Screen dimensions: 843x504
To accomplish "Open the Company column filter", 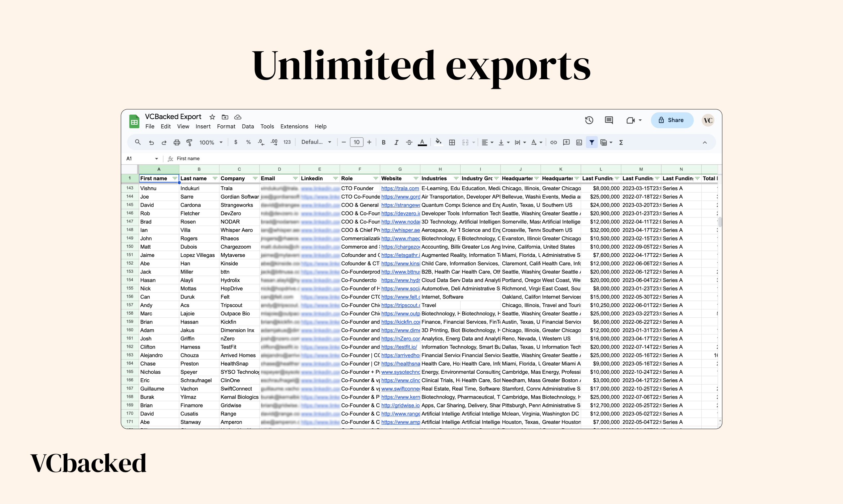I will [x=255, y=178].
